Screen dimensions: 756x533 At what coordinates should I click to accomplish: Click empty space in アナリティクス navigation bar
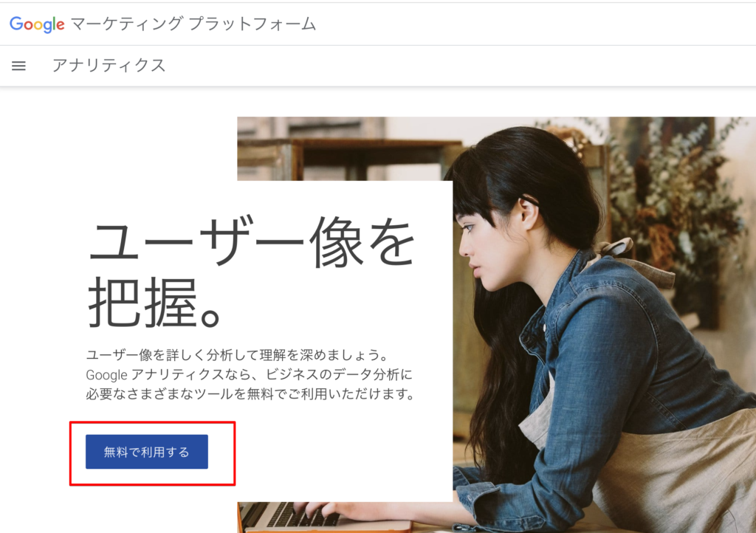coord(458,66)
